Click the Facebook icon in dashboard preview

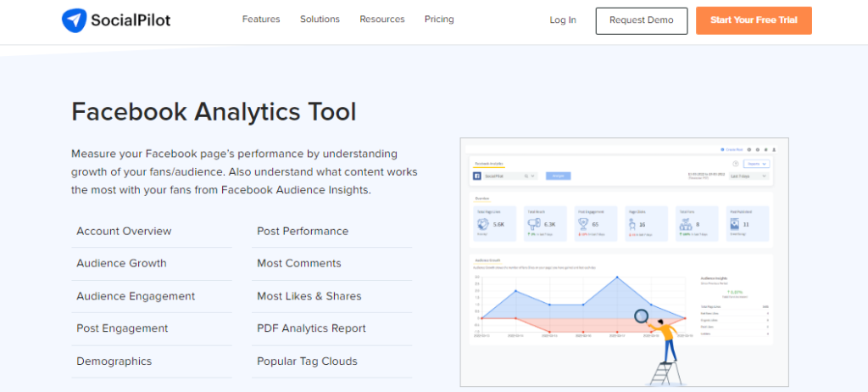[476, 176]
